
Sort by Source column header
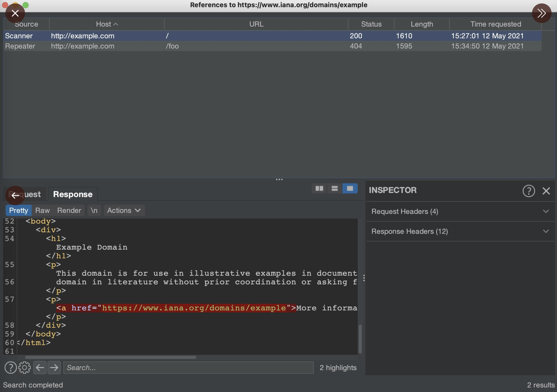[26, 24]
